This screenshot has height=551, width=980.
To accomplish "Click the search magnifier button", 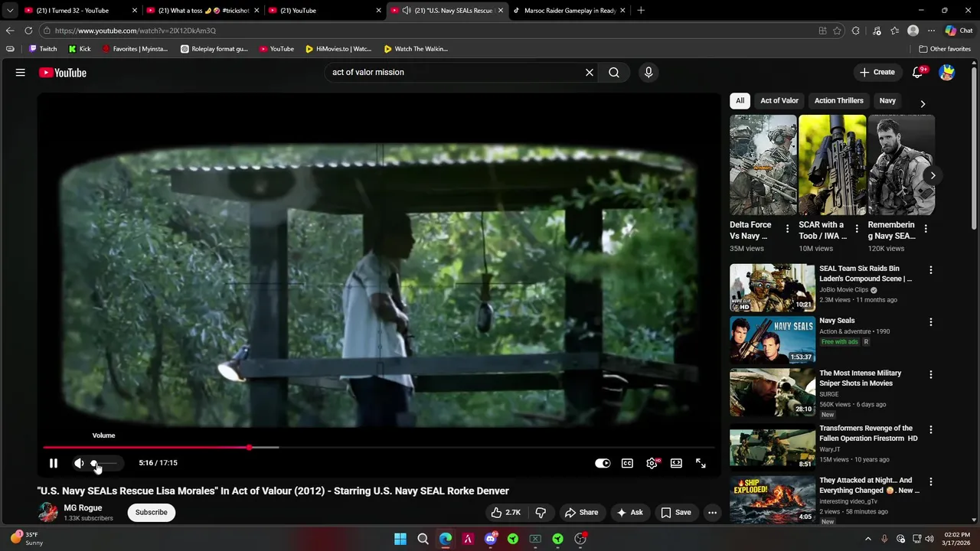I will [614, 72].
